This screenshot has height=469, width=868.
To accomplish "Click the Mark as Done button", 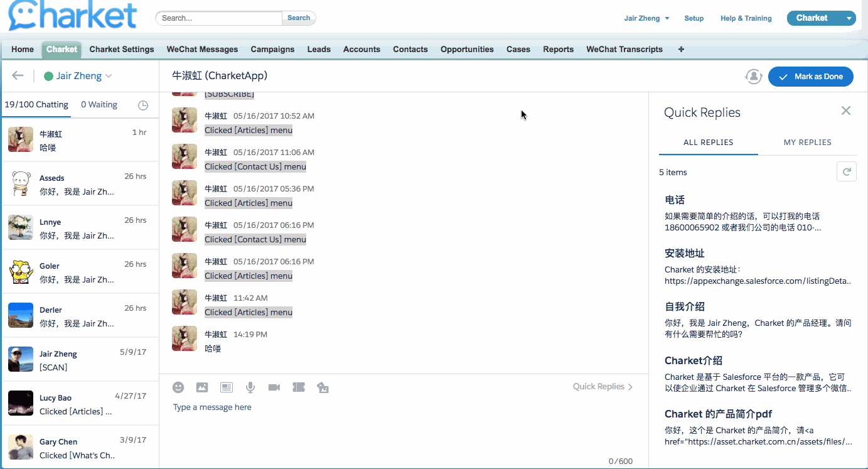I will click(810, 77).
